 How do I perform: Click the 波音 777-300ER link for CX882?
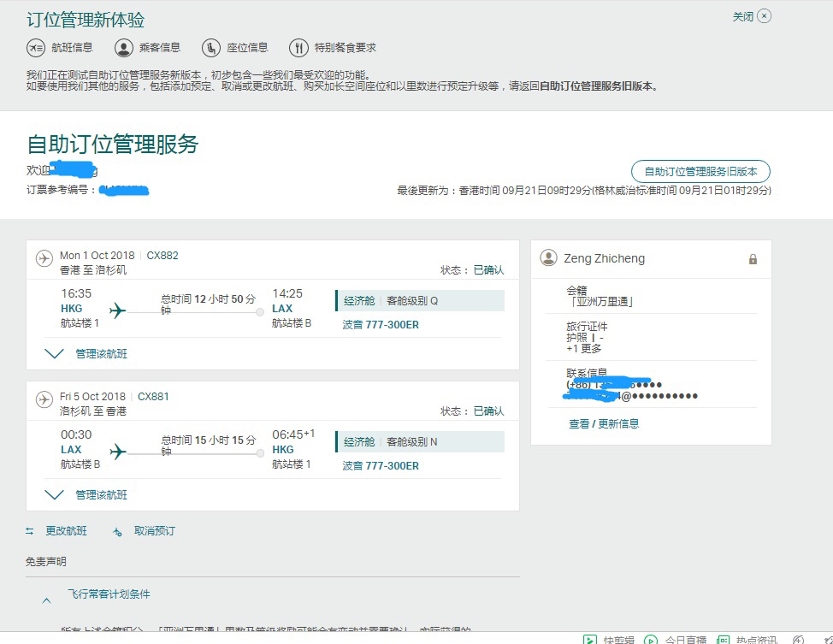381,325
